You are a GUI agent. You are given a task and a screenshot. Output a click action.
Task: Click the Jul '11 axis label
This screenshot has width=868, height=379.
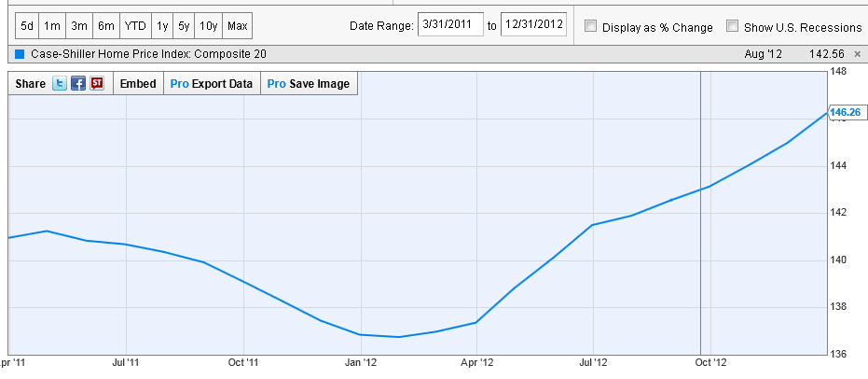(x=126, y=363)
